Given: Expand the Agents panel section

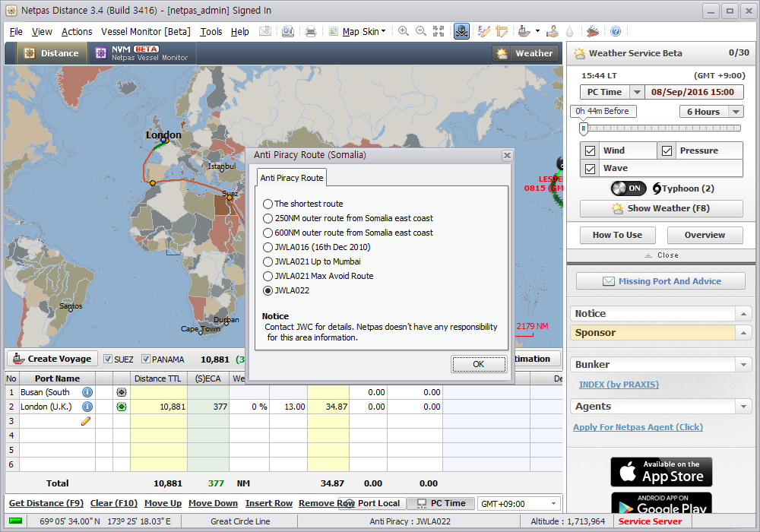Looking at the screenshot, I should [743, 407].
